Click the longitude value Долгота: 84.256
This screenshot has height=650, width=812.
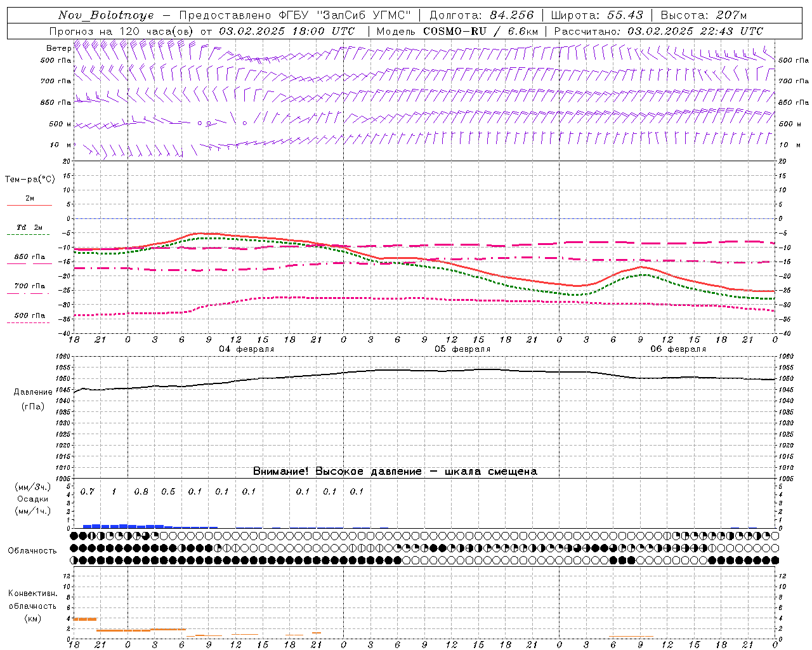(x=481, y=15)
